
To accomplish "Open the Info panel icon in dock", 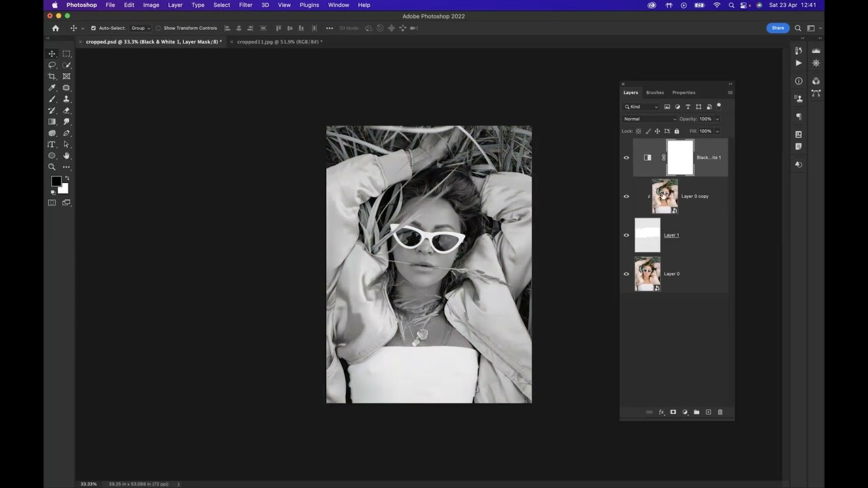I will (x=798, y=81).
